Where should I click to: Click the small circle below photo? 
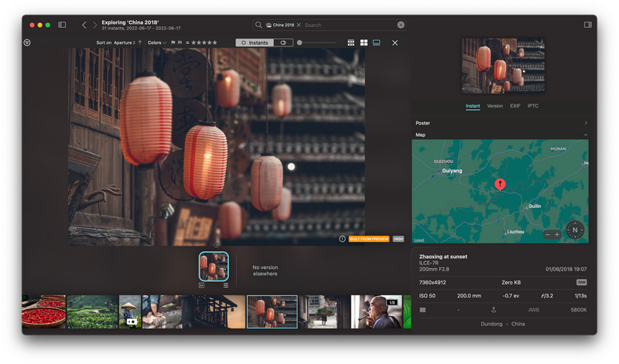point(217,245)
